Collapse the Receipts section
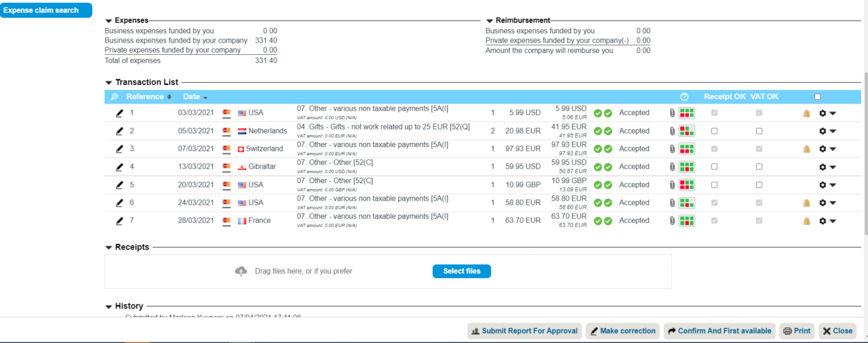Image resolution: width=868 pixels, height=343 pixels. point(108,248)
